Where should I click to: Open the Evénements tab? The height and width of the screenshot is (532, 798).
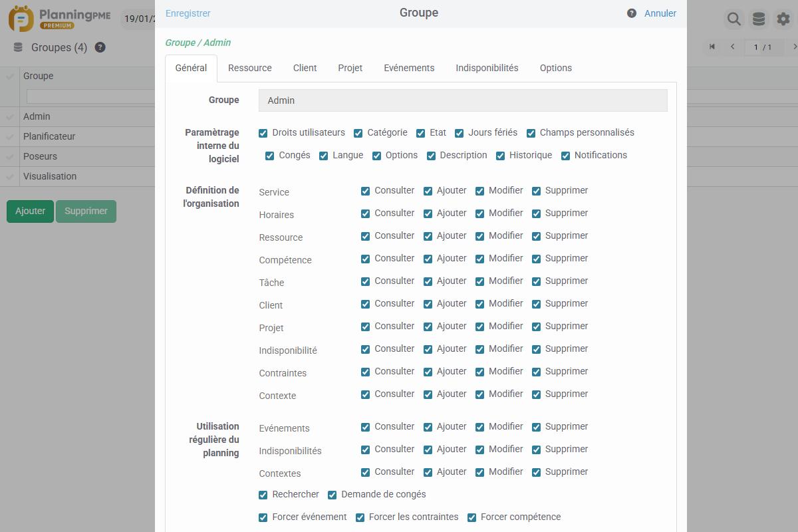[x=409, y=68]
